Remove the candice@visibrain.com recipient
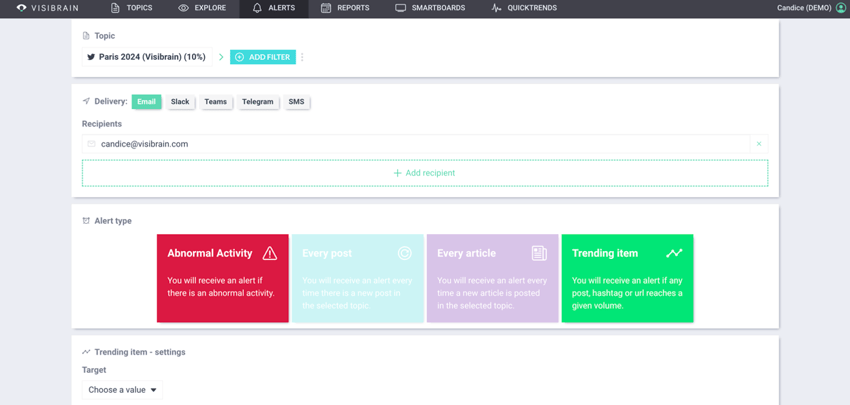This screenshot has height=405, width=850. click(x=759, y=144)
